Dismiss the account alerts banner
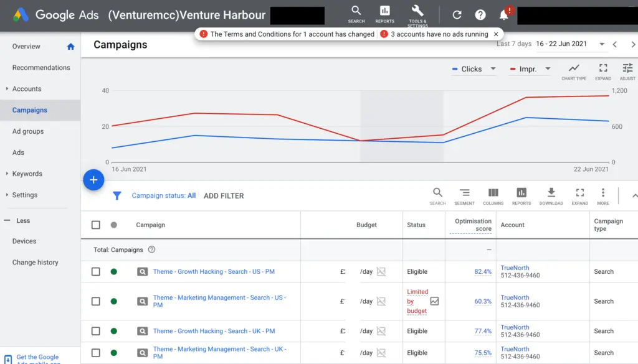This screenshot has height=364, width=638. pos(497,35)
